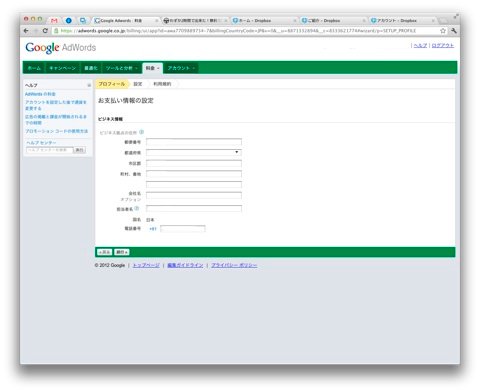Click the +81 country code text
The image size is (480, 392).
[x=153, y=229]
